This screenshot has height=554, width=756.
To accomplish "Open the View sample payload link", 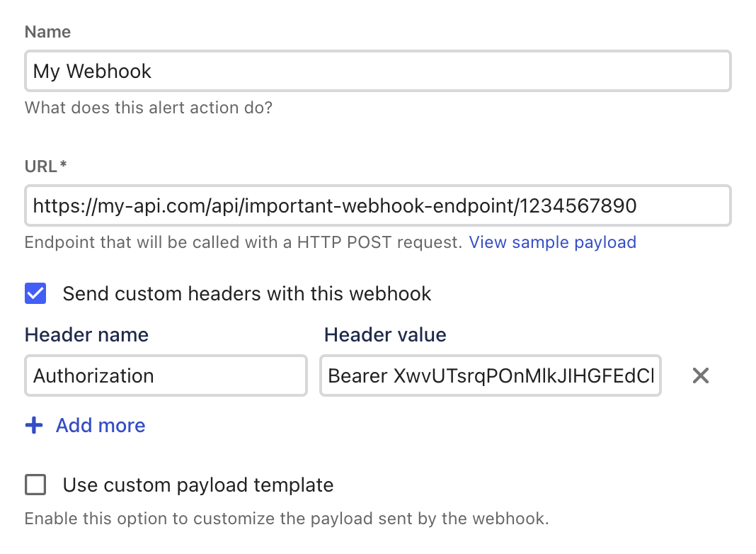I will [x=552, y=242].
